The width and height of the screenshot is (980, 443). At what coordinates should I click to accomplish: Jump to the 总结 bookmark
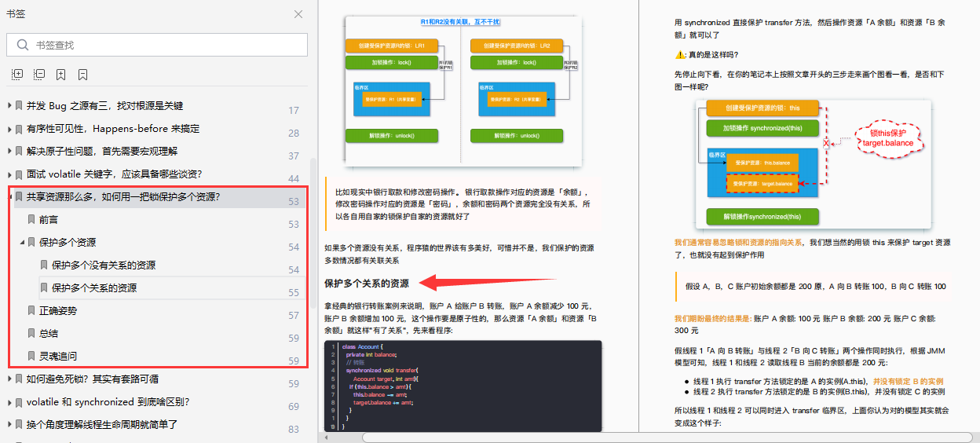click(49, 333)
